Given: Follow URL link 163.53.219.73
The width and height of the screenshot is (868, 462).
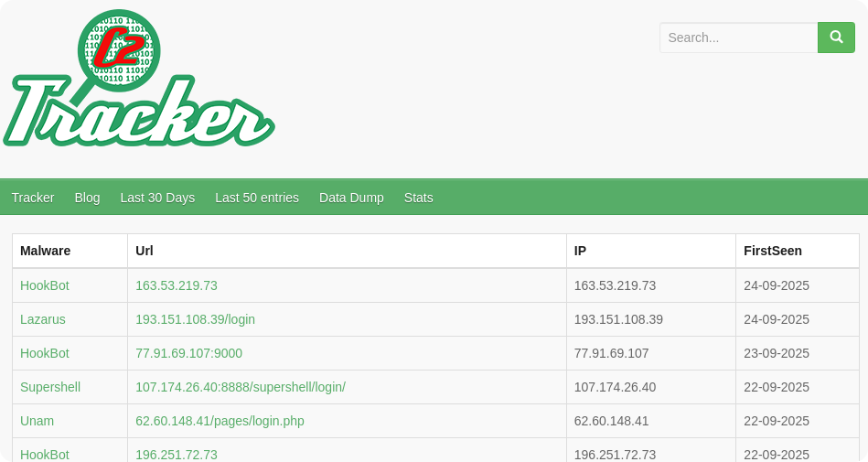Looking at the screenshot, I should (x=177, y=285).
